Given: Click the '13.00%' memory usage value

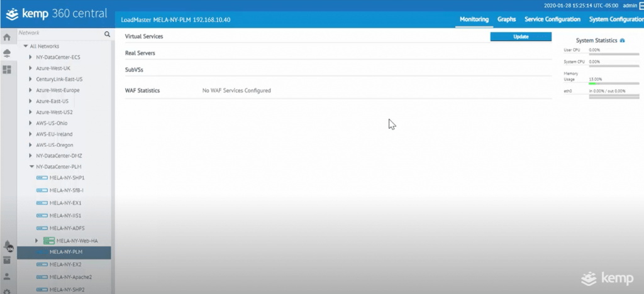Looking at the screenshot, I should pos(595,79).
